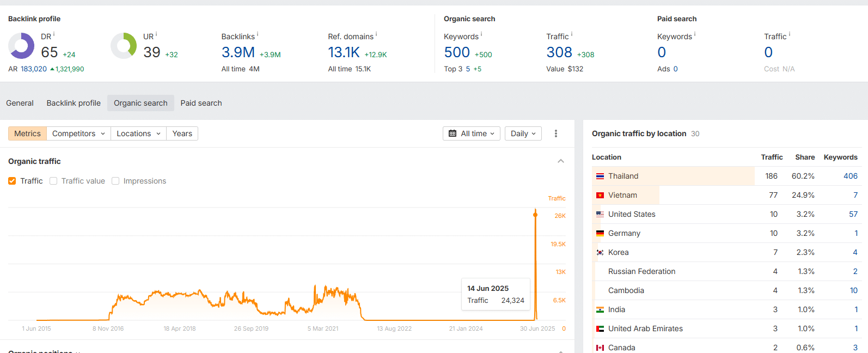The image size is (868, 353).
Task: Open the info icon beside Ref. domains
Action: click(x=376, y=34)
